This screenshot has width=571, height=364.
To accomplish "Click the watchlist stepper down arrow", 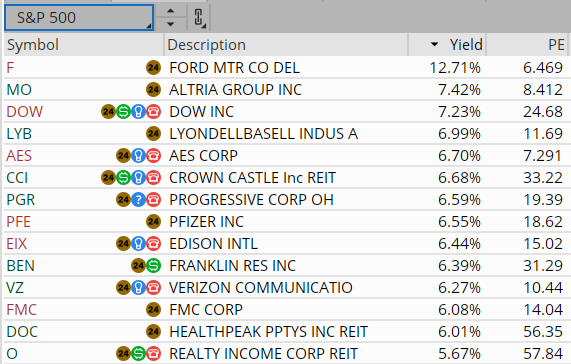I will click(x=170, y=24).
